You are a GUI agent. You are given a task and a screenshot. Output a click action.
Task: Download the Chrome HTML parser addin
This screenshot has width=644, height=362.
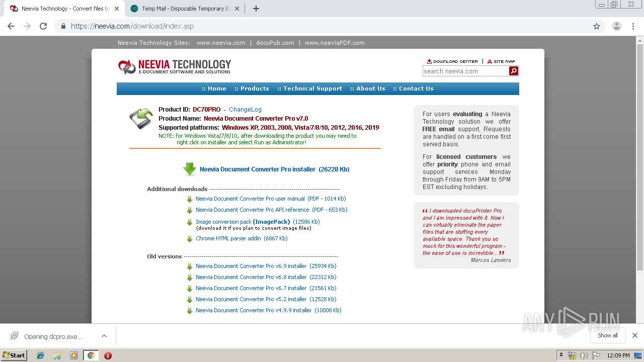242,239
